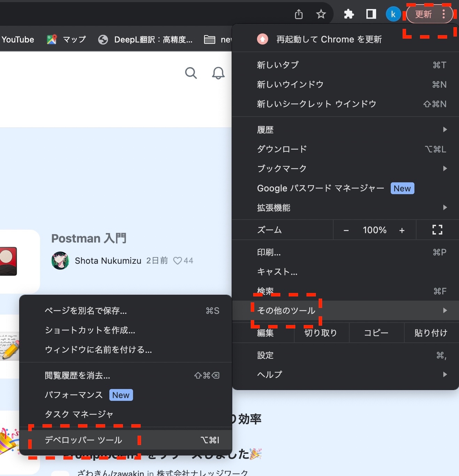Click コピー edit button
Image resolution: width=459 pixels, height=476 pixels.
376,333
